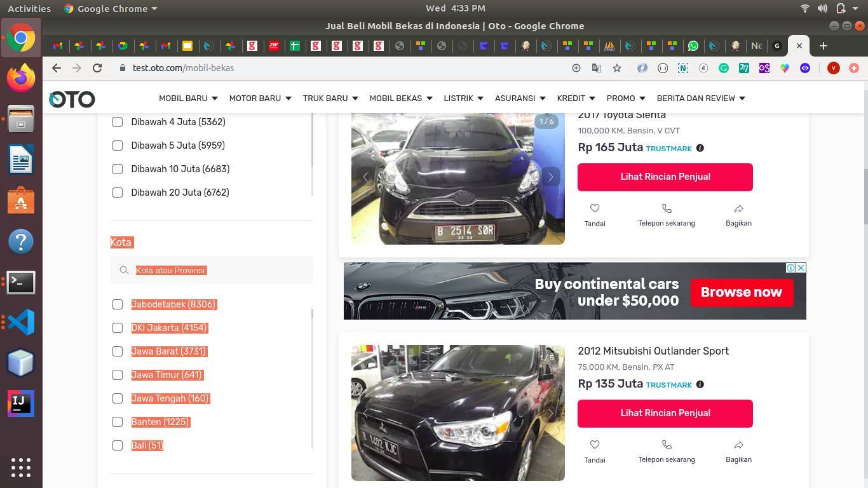Open the 2012 Mitsubishi Outlander Sport listing title
Screen dimensions: 868x488
(653, 351)
